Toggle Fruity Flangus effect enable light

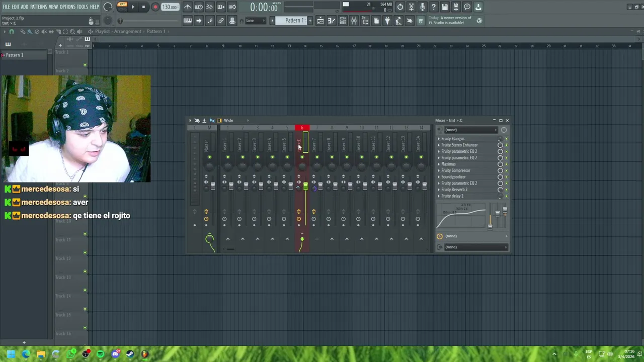[506, 139]
